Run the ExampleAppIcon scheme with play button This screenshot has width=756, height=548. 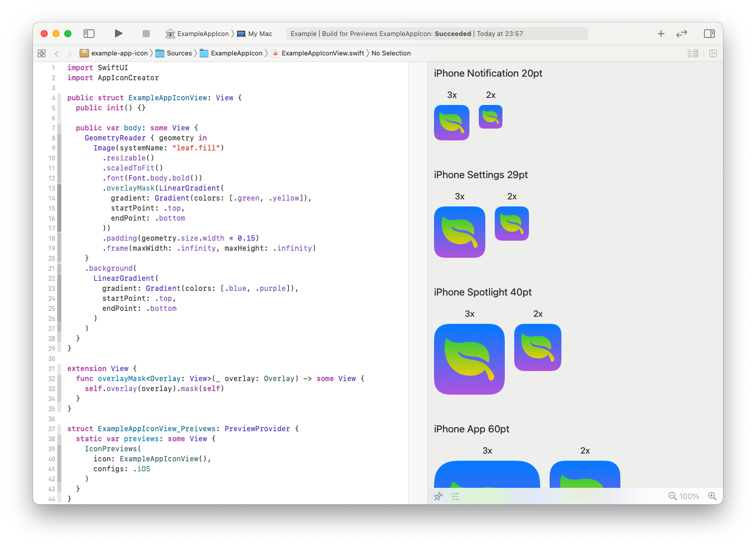(x=119, y=34)
